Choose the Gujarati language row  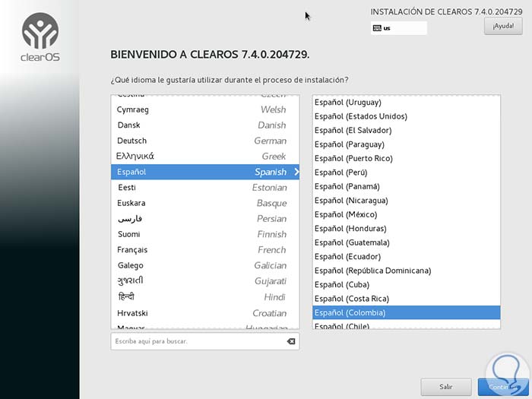[x=205, y=281]
